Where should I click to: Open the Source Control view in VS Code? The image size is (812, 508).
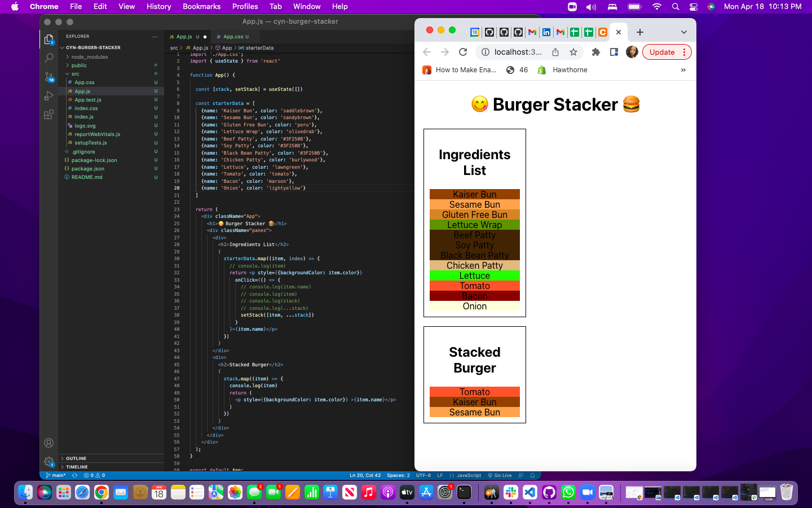(x=48, y=77)
